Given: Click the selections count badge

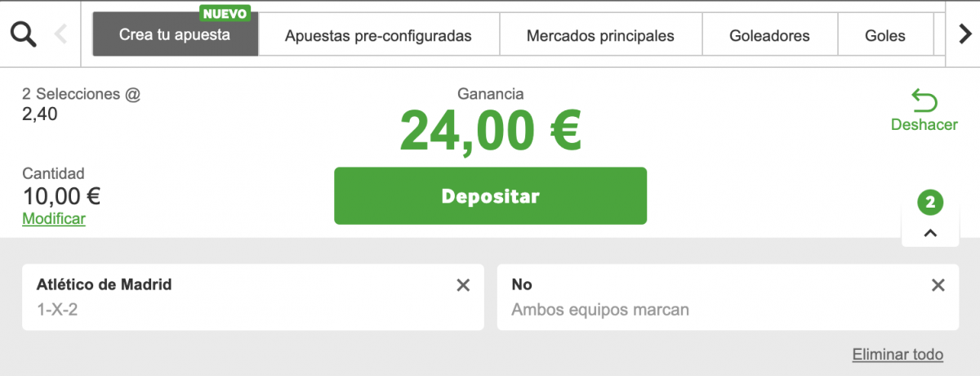Looking at the screenshot, I should point(930,202).
